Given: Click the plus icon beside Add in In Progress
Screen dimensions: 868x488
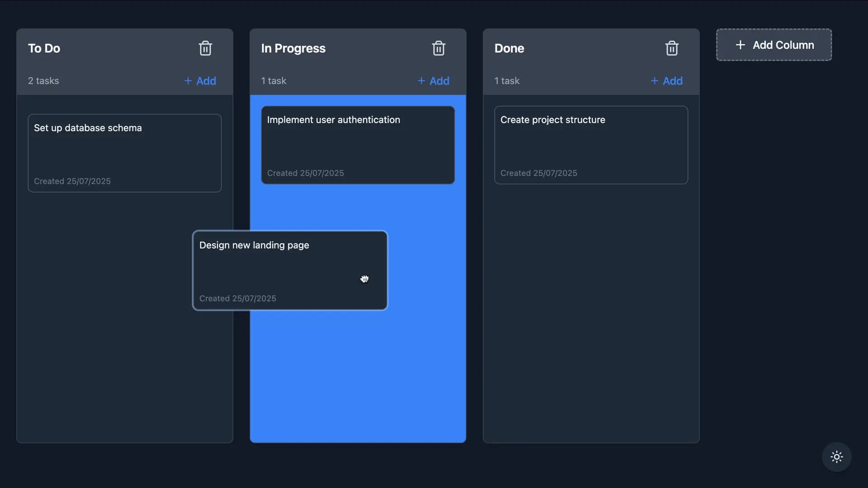Looking at the screenshot, I should pos(421,81).
